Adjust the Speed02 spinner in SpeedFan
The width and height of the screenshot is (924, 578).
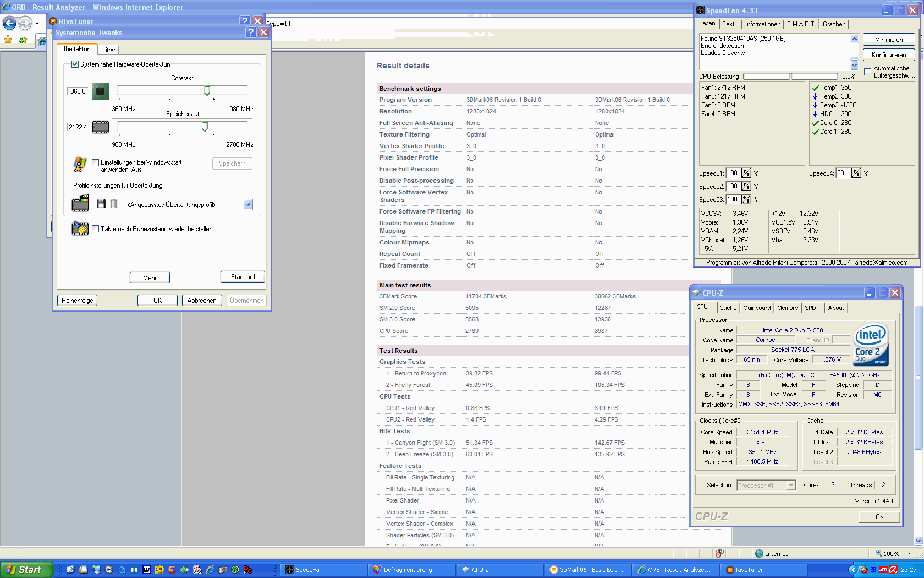[x=746, y=186]
